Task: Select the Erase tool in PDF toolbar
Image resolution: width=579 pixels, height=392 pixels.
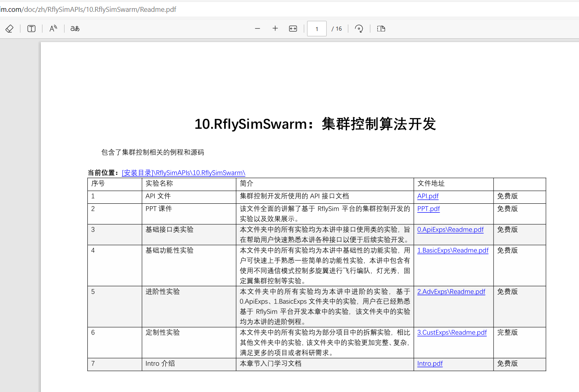Action: pos(9,29)
